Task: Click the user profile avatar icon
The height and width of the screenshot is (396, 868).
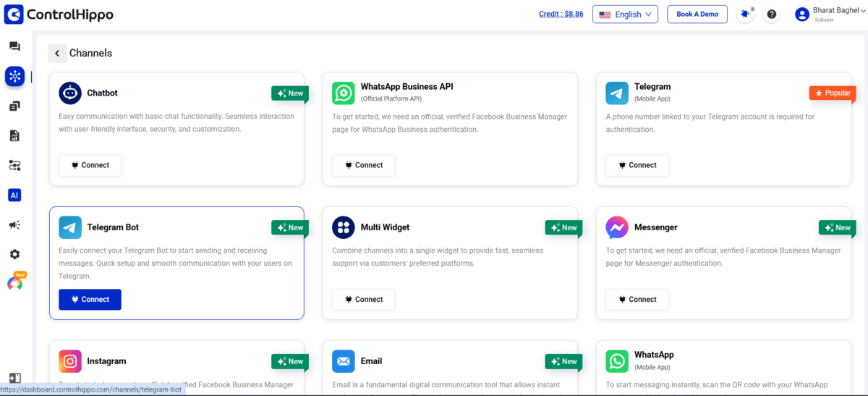Action: [x=801, y=14]
